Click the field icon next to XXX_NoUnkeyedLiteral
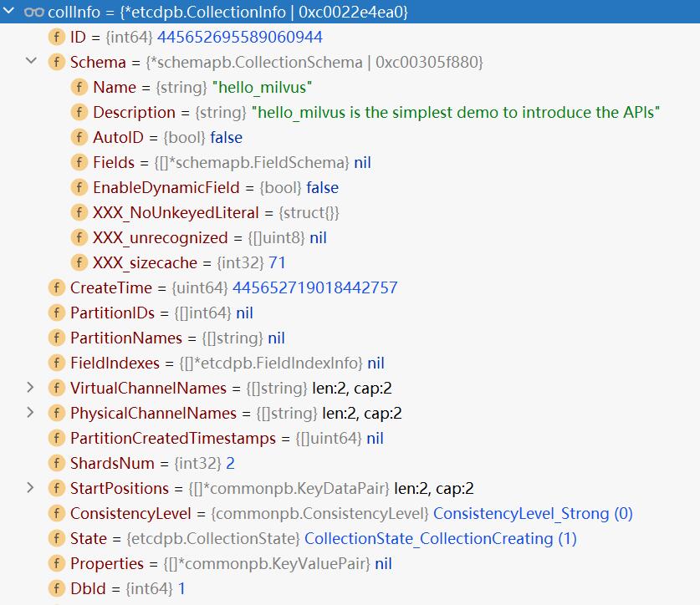The image size is (700, 605). 79,212
